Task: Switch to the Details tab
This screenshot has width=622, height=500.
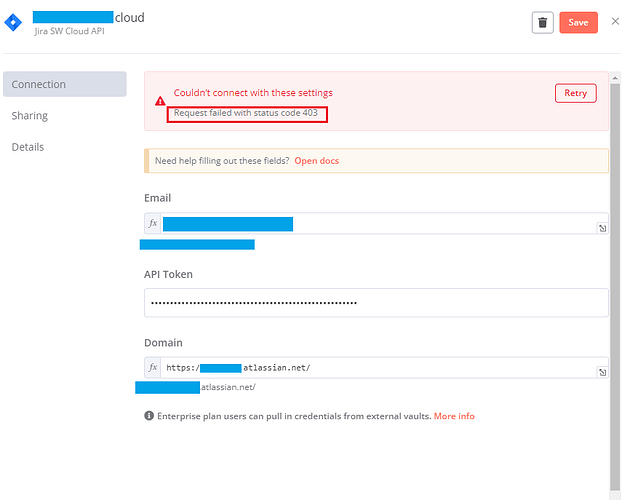Action: [28, 147]
